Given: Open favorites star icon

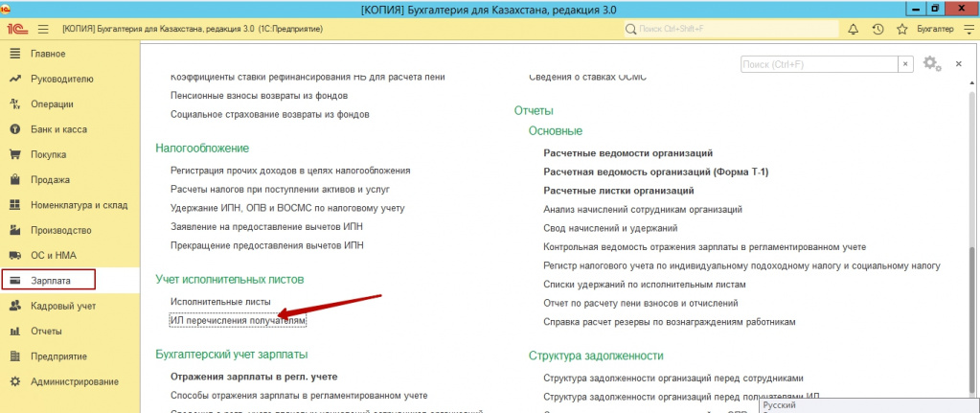Looking at the screenshot, I should click(x=901, y=29).
